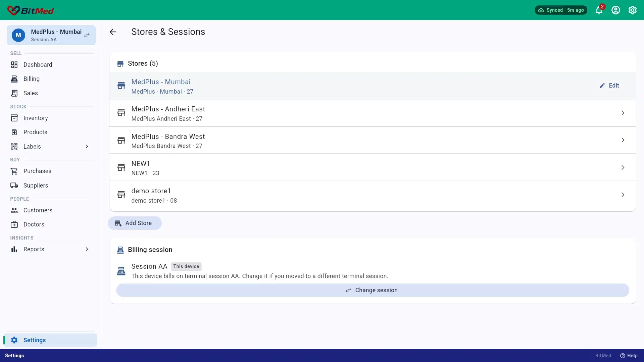Click the Inventory box icon
The image size is (644, 362).
tap(14, 118)
